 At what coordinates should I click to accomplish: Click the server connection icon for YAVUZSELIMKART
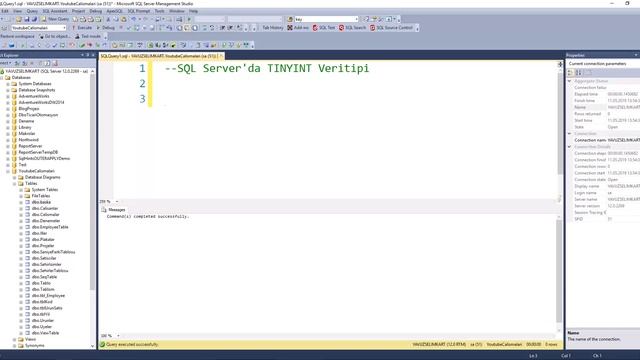[x=2, y=71]
